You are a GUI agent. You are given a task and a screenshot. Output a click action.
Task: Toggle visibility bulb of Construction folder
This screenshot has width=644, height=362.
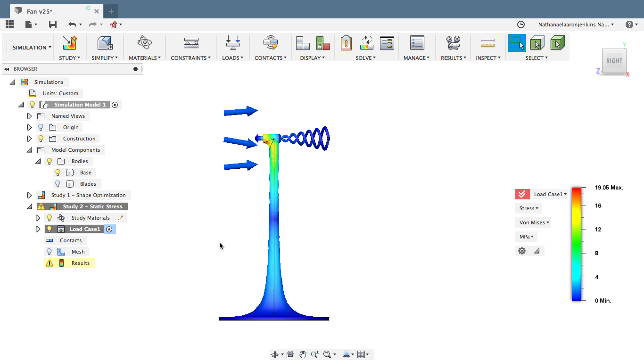point(41,139)
